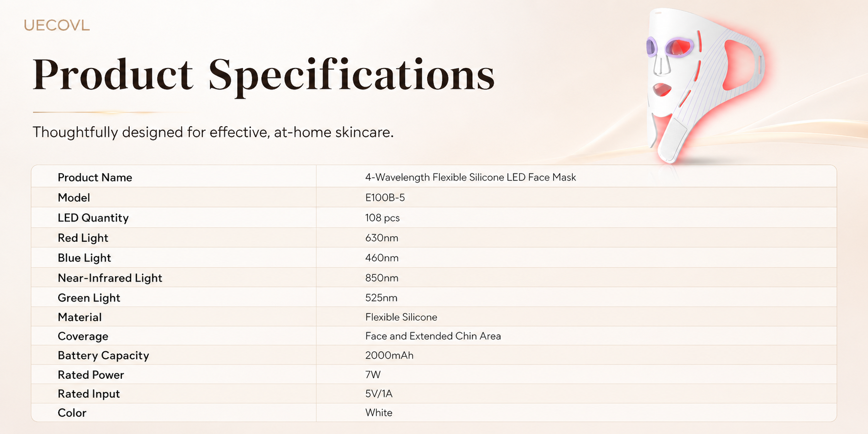
Task: Click the LED face mask product image
Action: [705, 85]
